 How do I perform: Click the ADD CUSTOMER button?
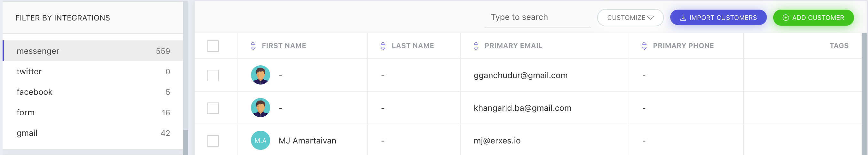pos(813,18)
